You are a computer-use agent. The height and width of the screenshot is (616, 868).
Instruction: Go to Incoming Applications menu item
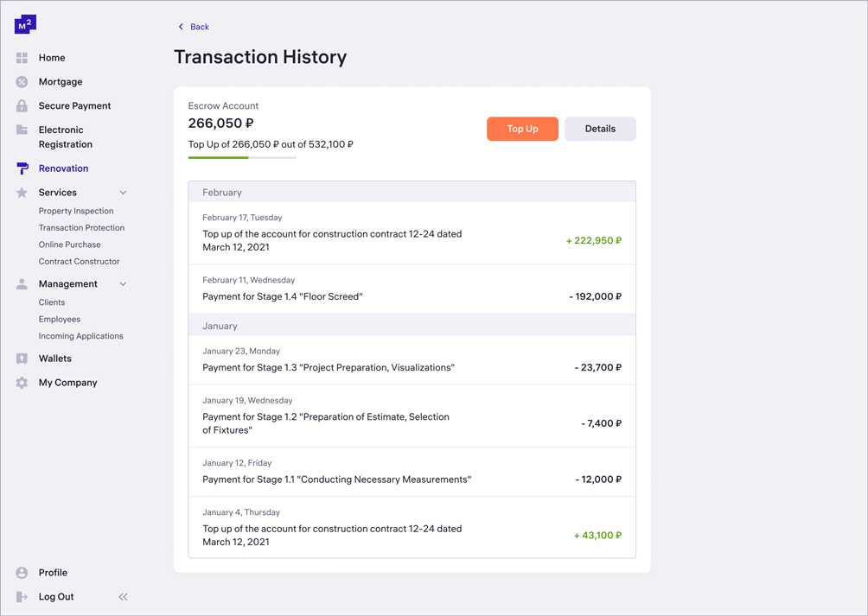click(x=80, y=336)
